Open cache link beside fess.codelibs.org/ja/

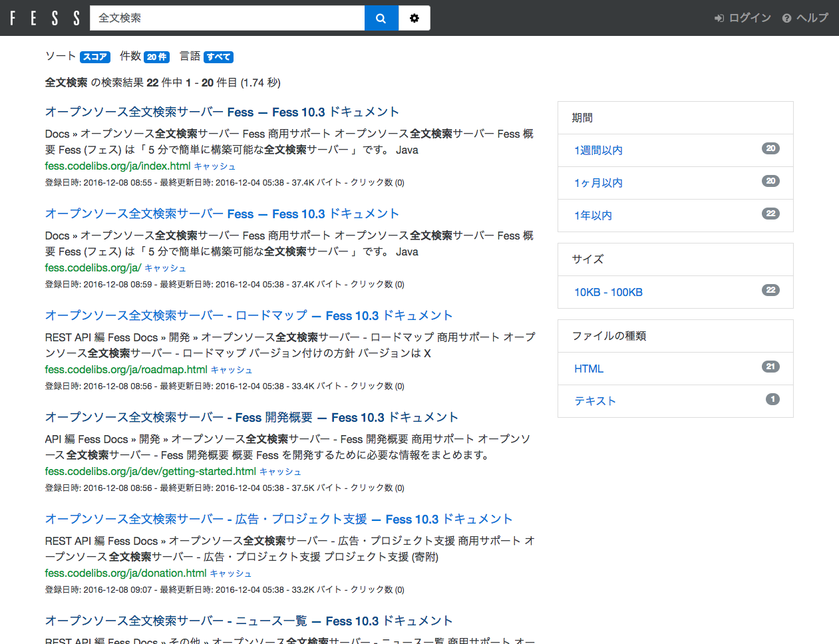(165, 268)
